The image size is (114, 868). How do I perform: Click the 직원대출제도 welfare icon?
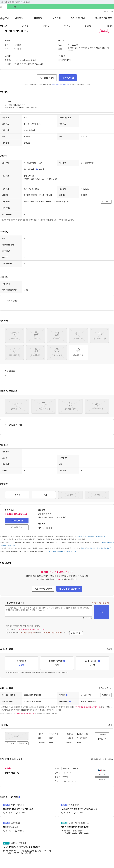pos(36,352)
